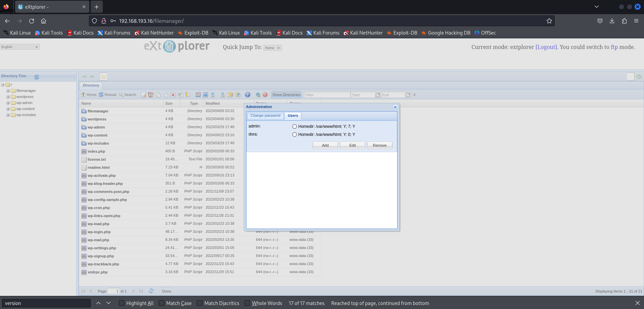Select the admin user radio button
Viewport: 644px width, 309px height.
tap(295, 126)
